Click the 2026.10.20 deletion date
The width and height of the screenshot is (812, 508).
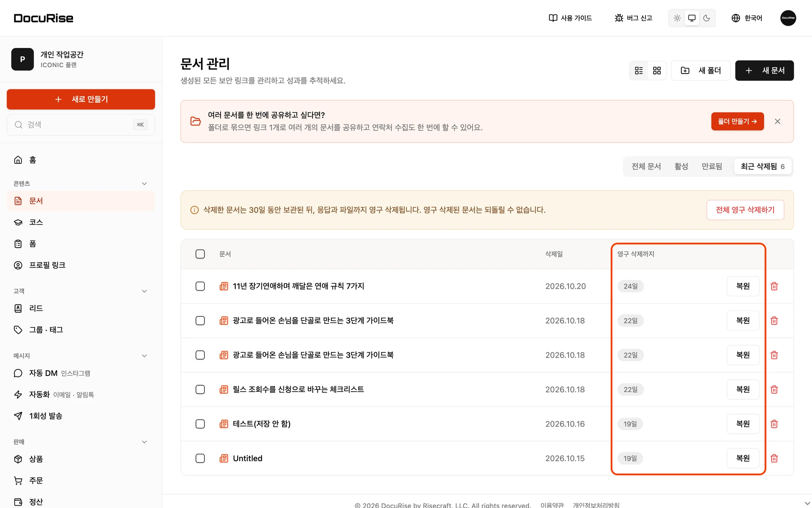point(566,286)
